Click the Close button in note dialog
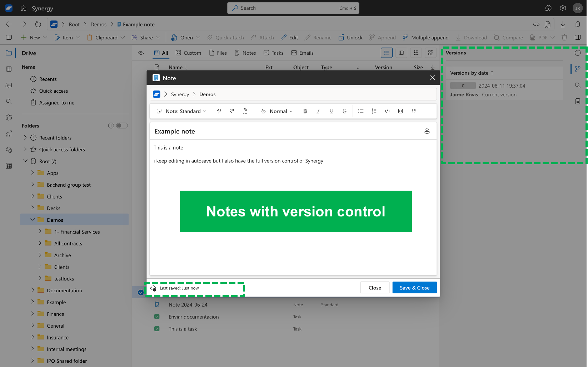 click(x=375, y=288)
